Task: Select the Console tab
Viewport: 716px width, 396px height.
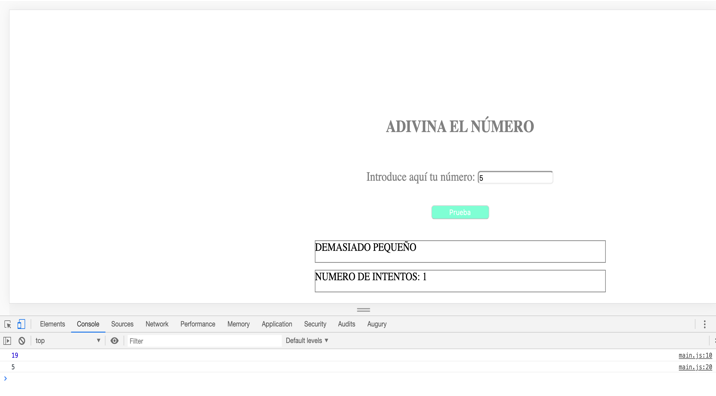Action: click(88, 324)
